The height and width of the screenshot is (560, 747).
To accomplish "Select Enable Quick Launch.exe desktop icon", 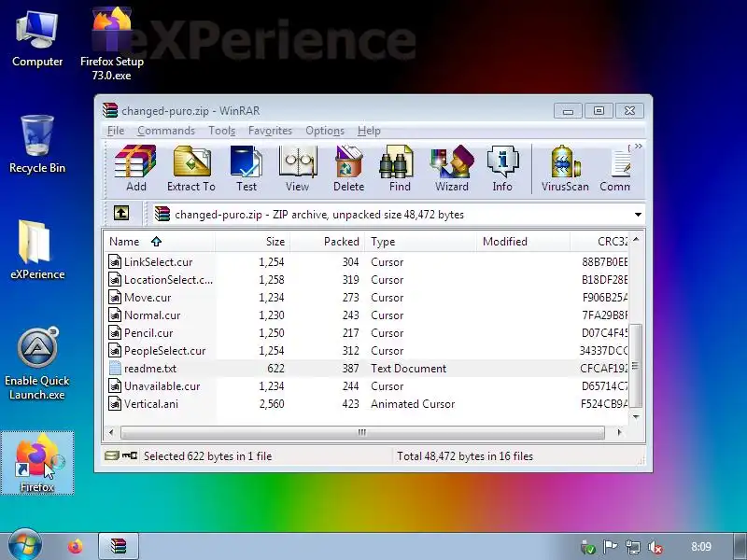I will coord(37,364).
